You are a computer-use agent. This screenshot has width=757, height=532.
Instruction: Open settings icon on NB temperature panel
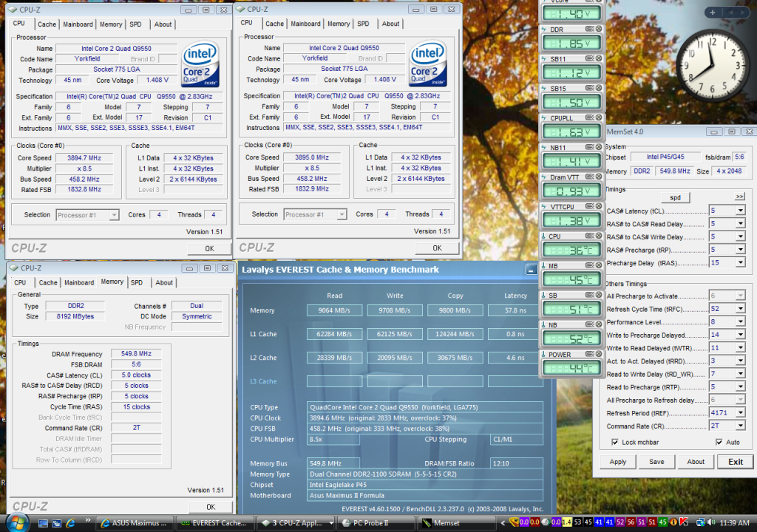coord(589,324)
